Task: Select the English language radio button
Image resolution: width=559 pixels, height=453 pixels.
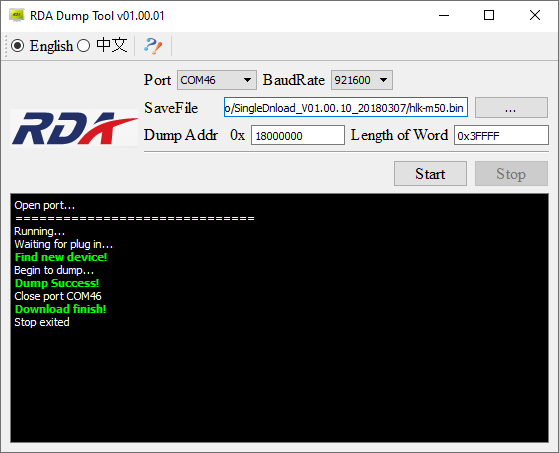Action: pos(17,46)
